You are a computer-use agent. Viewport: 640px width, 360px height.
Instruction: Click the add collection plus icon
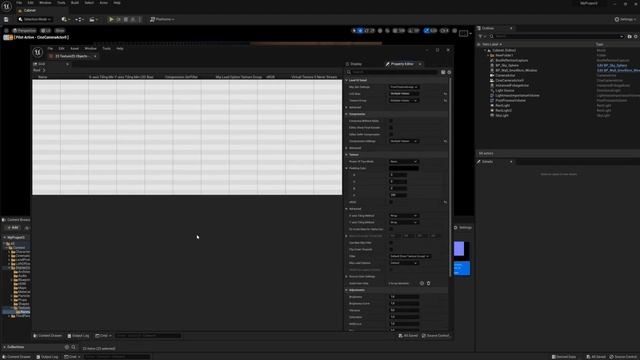pos(67,347)
